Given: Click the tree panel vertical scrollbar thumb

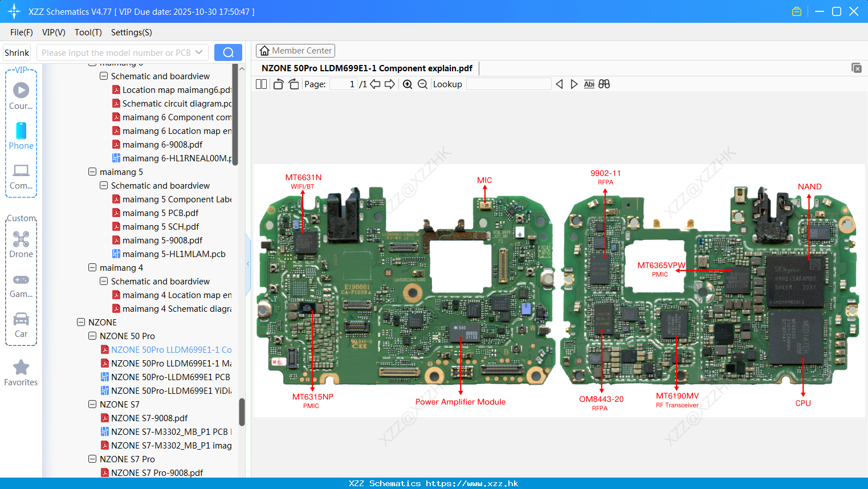Looking at the screenshot, I should (242, 411).
